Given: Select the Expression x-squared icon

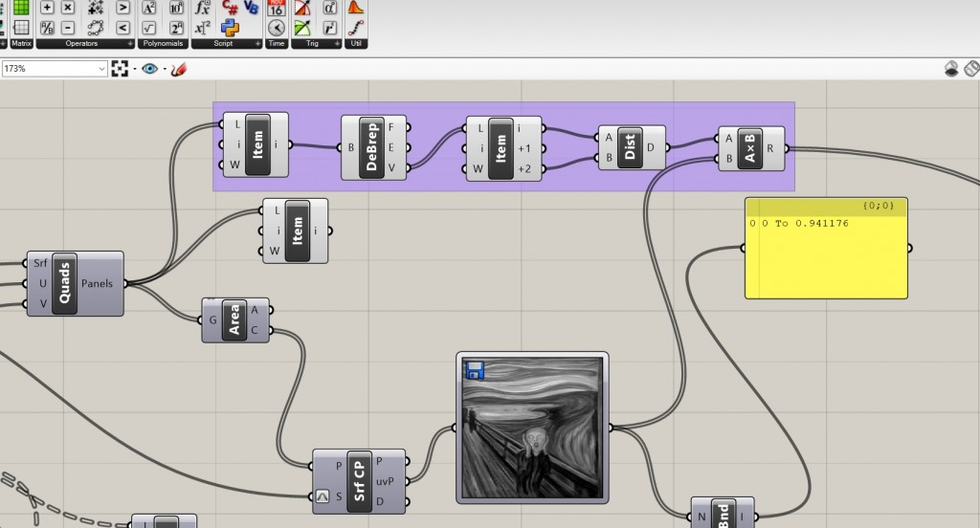Looking at the screenshot, I should [203, 28].
